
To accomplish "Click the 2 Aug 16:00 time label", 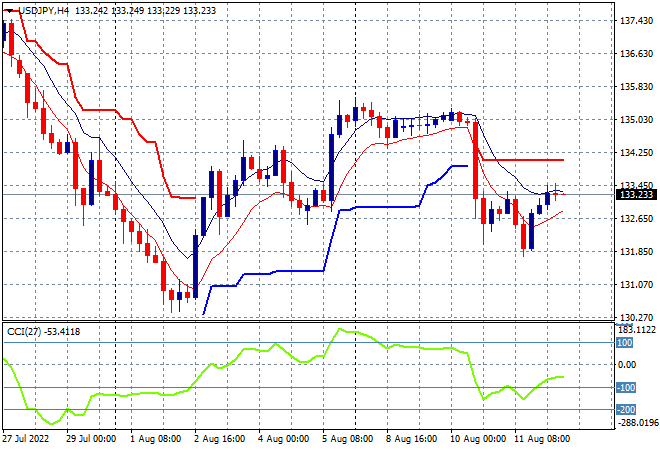I will (x=219, y=439).
